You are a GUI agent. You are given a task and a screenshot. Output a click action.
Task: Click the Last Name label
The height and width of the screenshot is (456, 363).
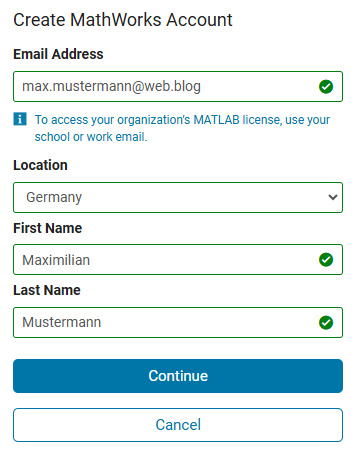click(47, 290)
